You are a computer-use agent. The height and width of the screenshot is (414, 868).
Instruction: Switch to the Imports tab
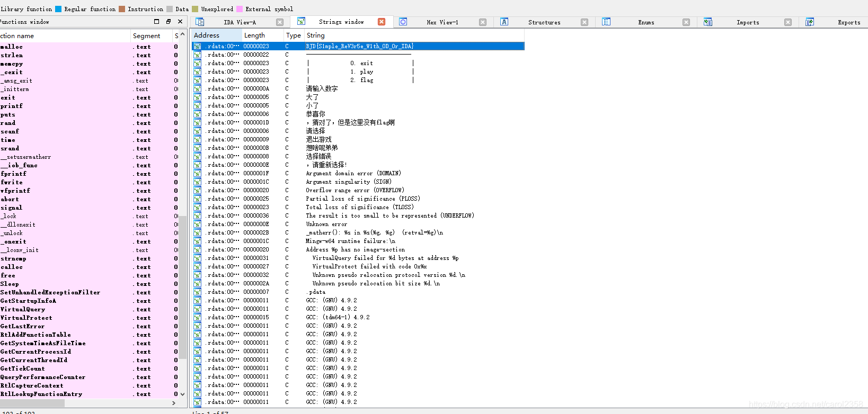[x=748, y=22]
